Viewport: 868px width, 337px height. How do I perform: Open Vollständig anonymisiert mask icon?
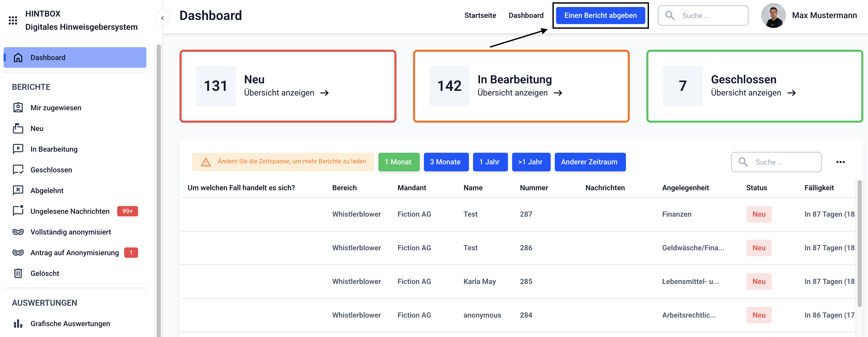18,232
